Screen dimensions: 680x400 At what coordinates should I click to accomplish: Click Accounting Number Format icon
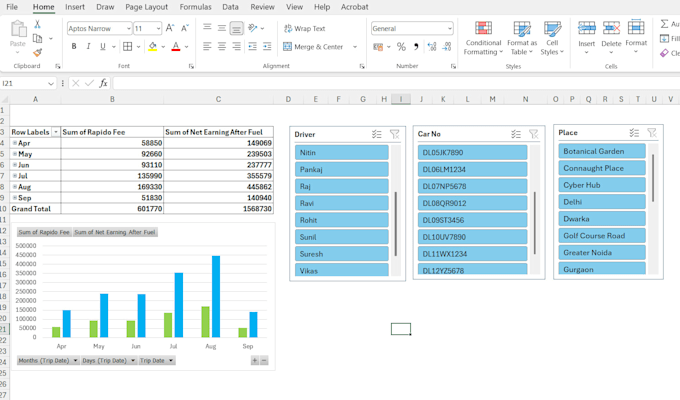tap(378, 46)
